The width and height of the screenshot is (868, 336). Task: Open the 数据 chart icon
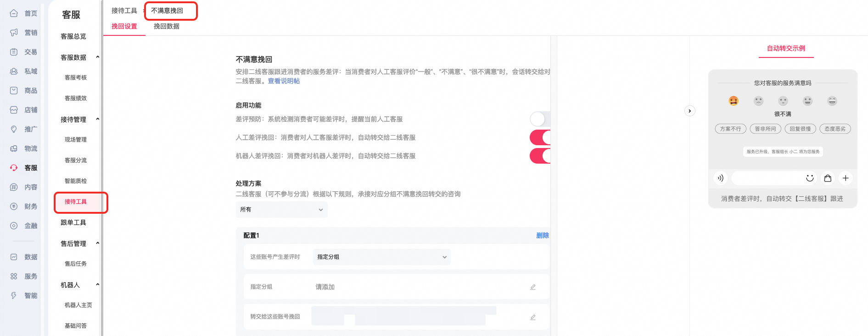[14, 257]
